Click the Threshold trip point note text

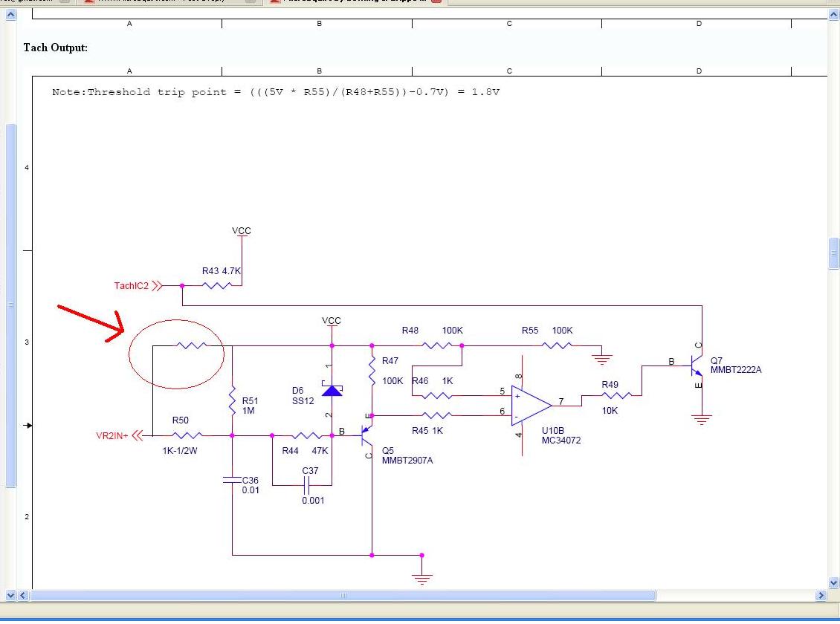(x=275, y=92)
